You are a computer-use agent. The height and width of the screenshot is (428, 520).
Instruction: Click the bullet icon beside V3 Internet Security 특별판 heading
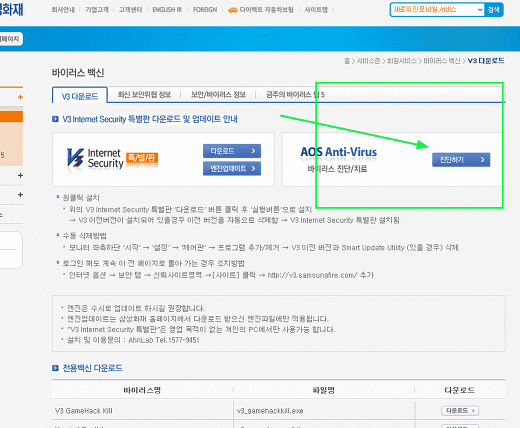(x=55, y=119)
